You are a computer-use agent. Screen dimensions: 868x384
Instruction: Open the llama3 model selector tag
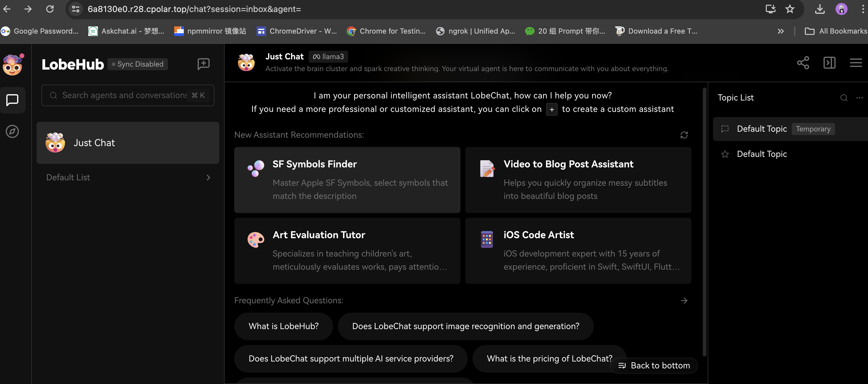pyautogui.click(x=328, y=56)
